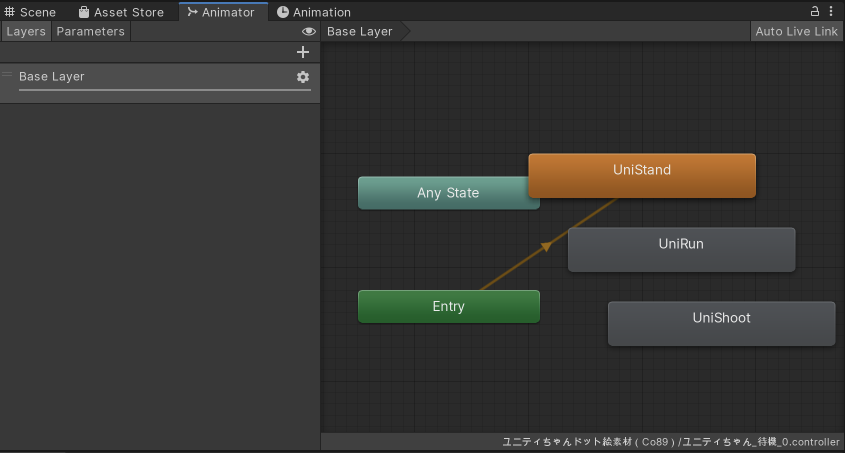Click the Base Layer drag handle
Screen dimensions: 845x453
[x=7, y=74]
